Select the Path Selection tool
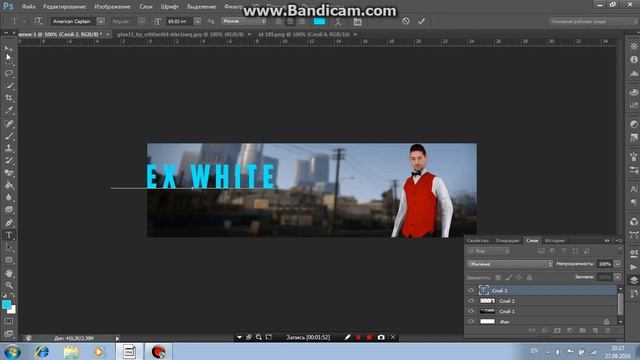 pyautogui.click(x=9, y=248)
